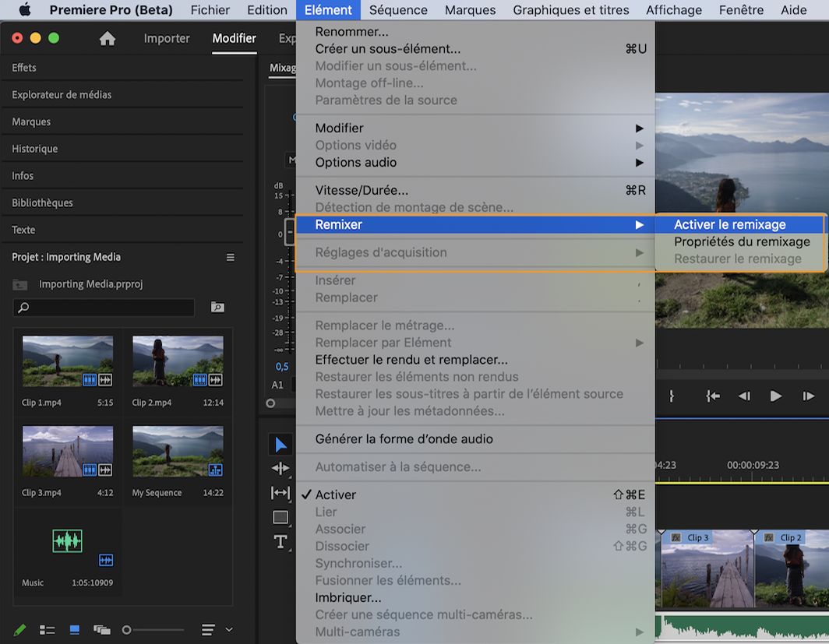Select the Rectangle tool
Screen dimensions: 829x644
pos(280,516)
